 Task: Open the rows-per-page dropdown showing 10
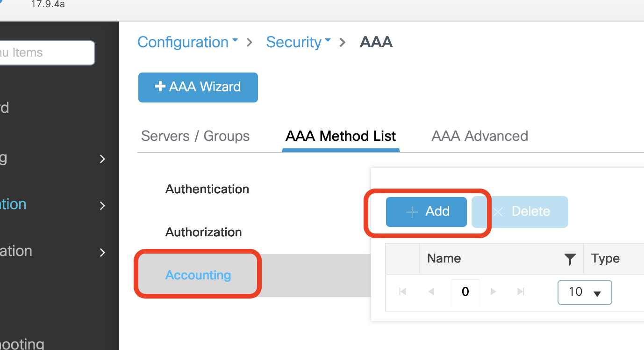point(584,292)
